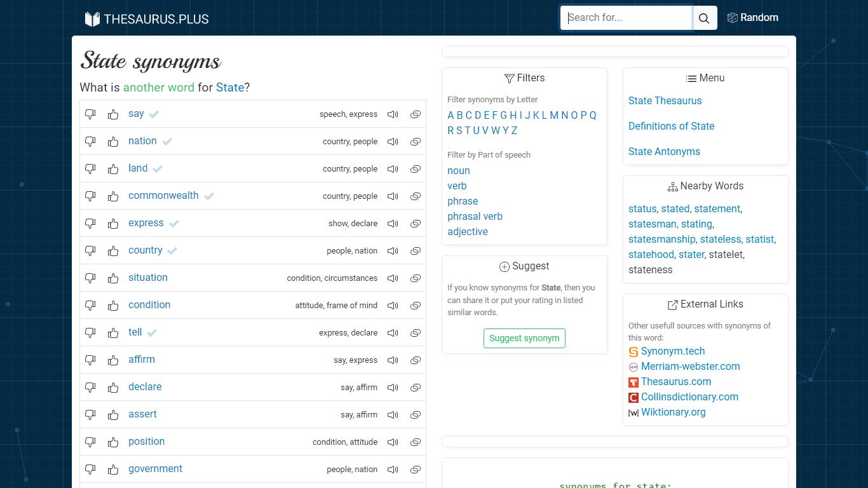The width and height of the screenshot is (868, 488).
Task: Play audio for 'country'
Action: 393,251
